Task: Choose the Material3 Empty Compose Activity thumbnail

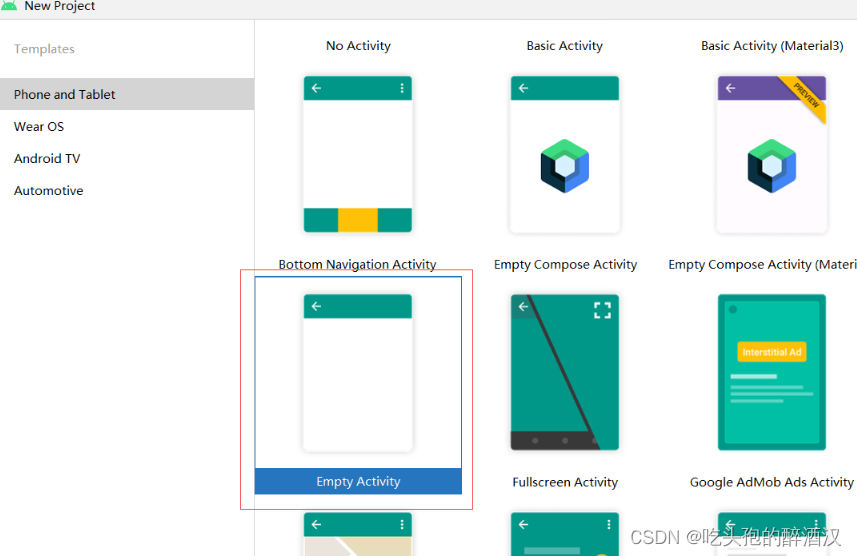Action: (772, 154)
